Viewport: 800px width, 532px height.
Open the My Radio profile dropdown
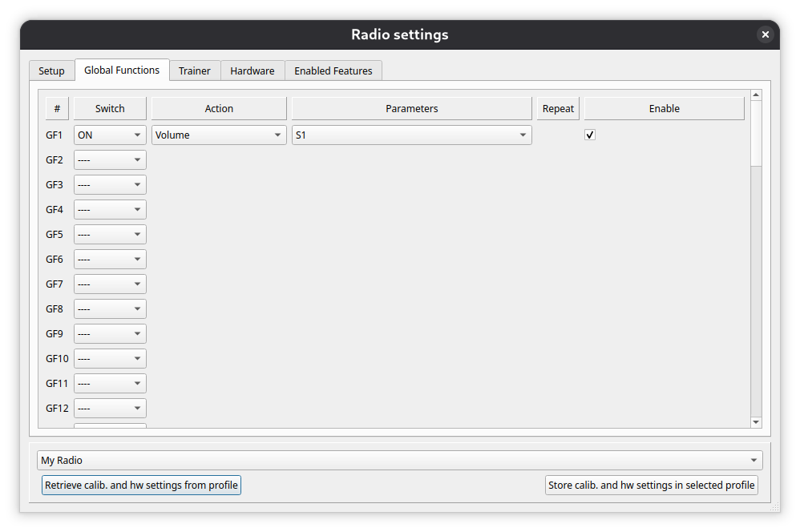pos(399,461)
